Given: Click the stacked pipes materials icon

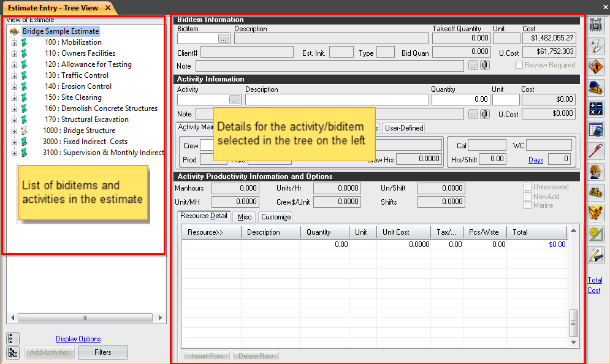Looking at the screenshot, I should coord(596,214).
